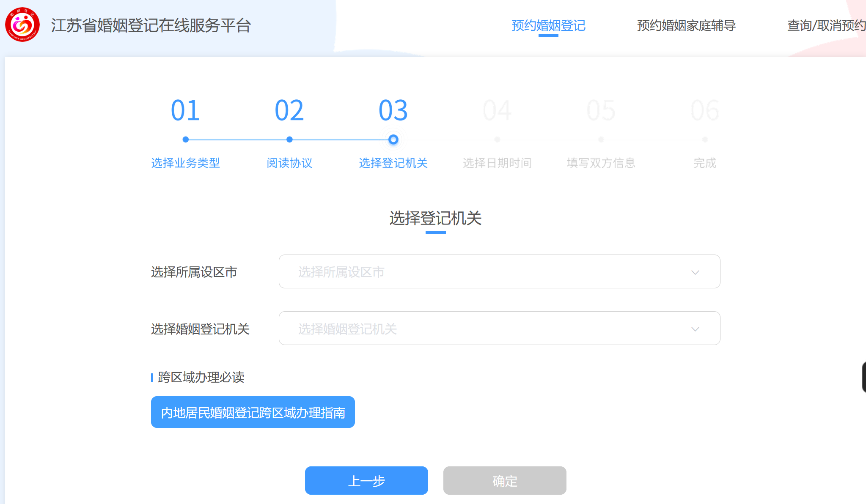
Task: Switch to the 预约婚姻登记 tab
Action: (548, 25)
